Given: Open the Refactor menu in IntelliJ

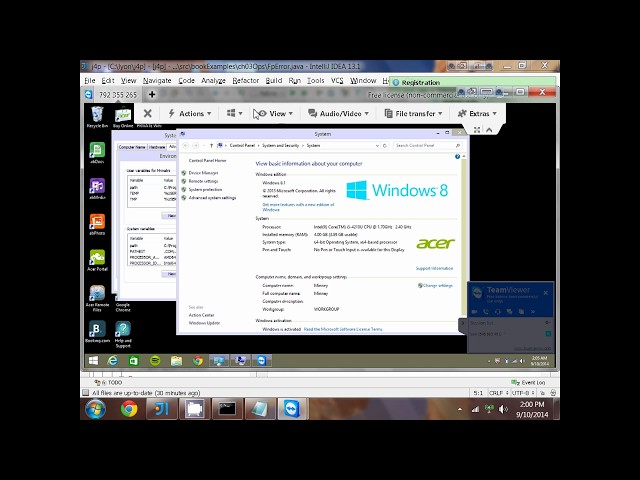Looking at the screenshot, I should coord(246,81).
